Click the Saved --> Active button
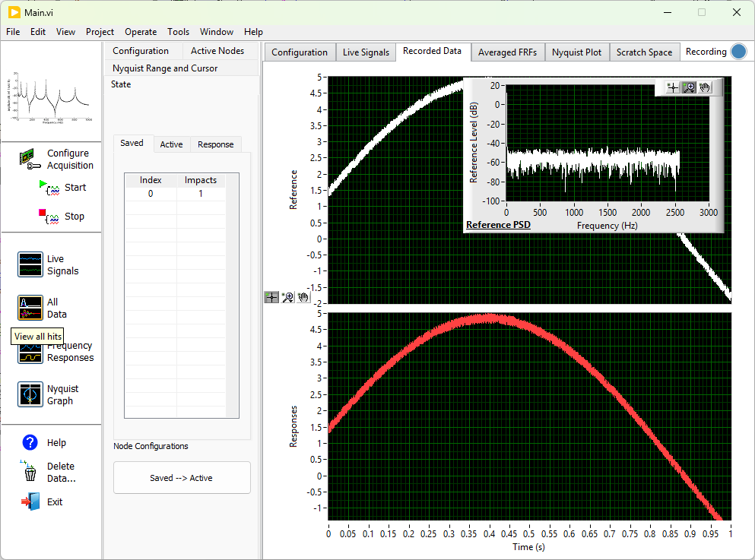This screenshot has height=560, width=755. click(x=182, y=478)
